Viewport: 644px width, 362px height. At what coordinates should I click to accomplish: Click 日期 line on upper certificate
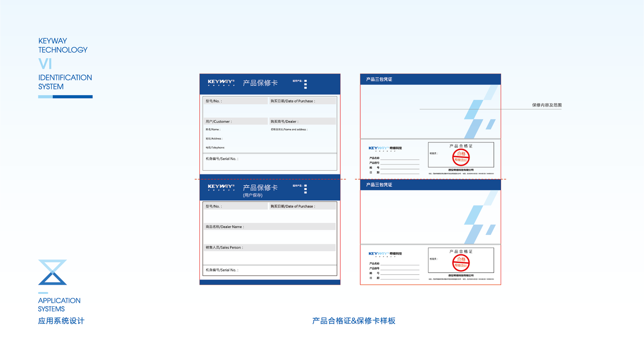[395, 173]
